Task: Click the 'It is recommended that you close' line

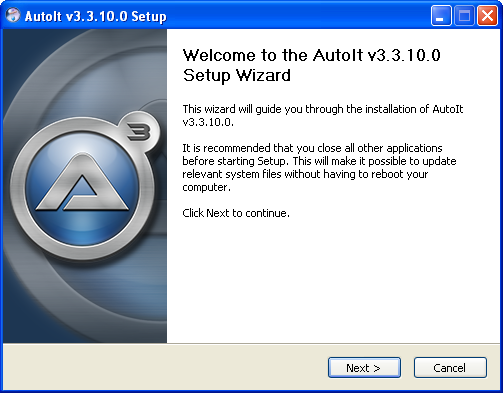Action: [312, 148]
